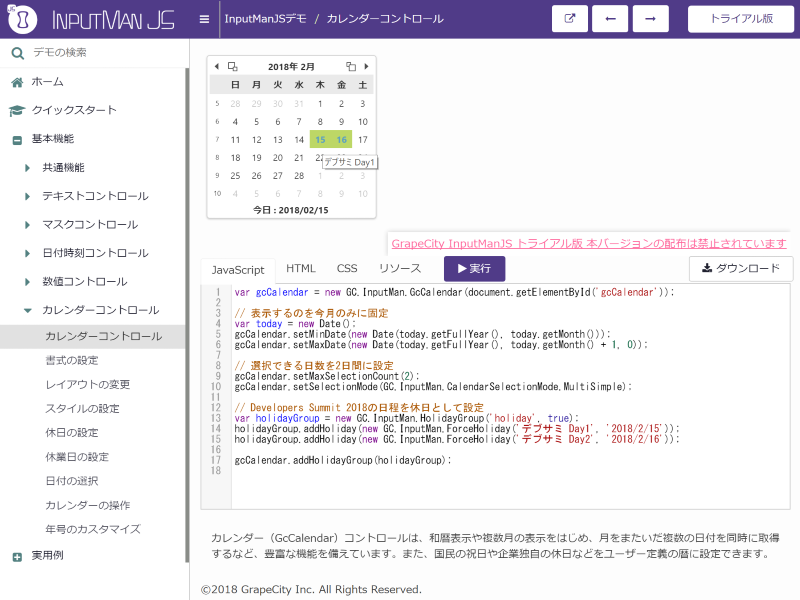Open the スタイルの設定 demo
The width and height of the screenshot is (800, 600).
pyautogui.click(x=82, y=409)
